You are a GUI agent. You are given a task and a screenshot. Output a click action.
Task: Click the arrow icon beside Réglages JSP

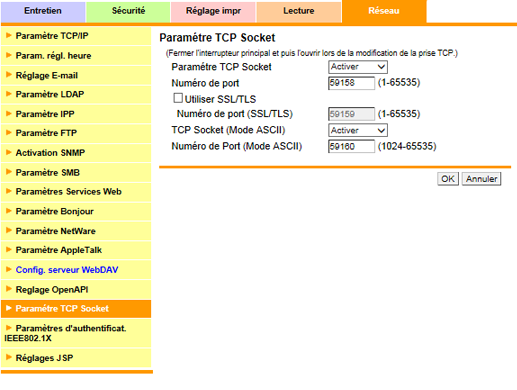(9, 357)
